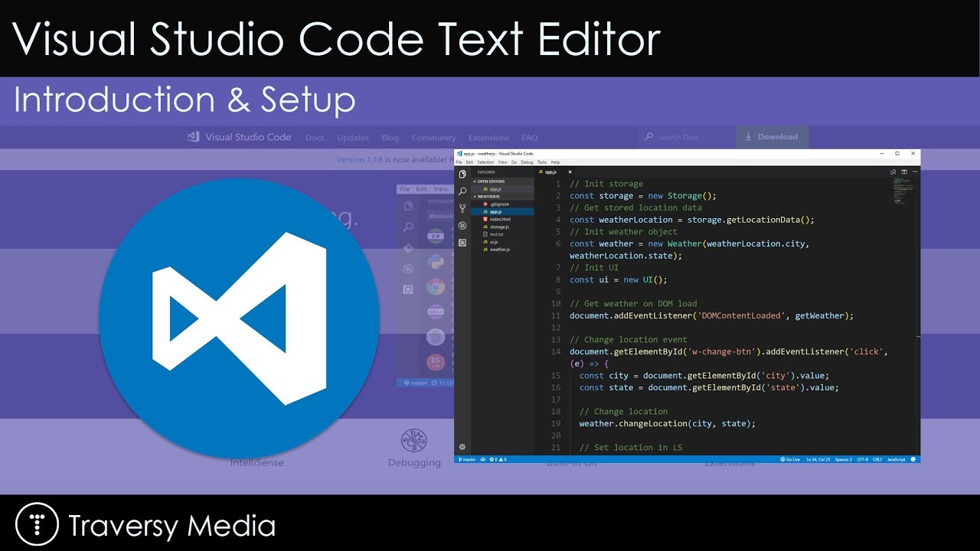This screenshot has width=980, height=551.
Task: Click Go Live in the status bar
Action: coord(789,459)
